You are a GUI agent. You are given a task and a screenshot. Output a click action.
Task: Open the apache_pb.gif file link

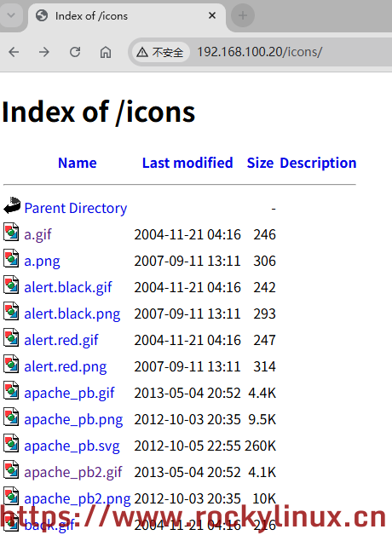(69, 394)
